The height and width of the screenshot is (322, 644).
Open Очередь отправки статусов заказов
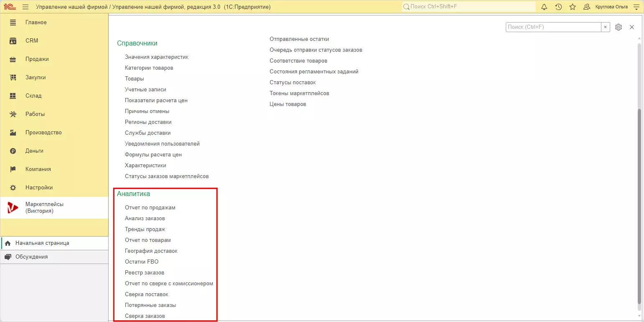pos(316,50)
